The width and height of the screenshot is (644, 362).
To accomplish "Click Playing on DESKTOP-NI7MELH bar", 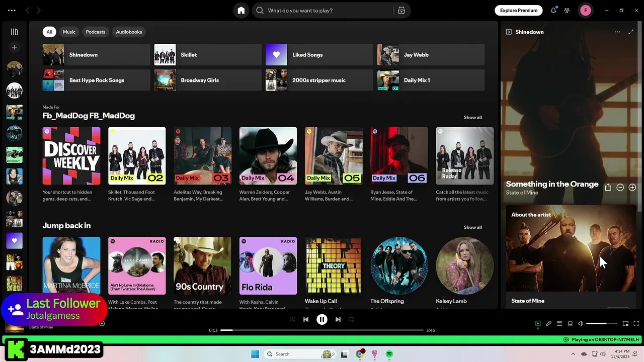I will (601, 340).
